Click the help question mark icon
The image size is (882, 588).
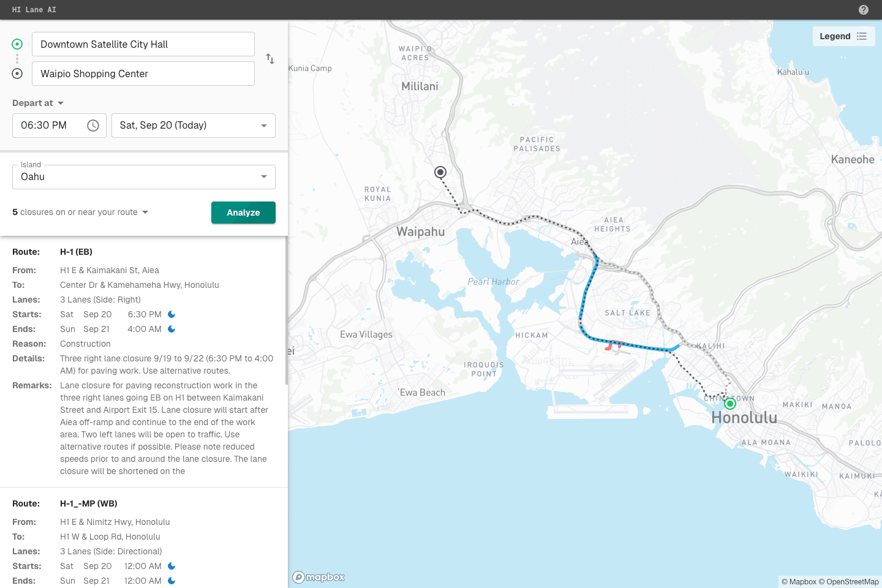tap(864, 10)
